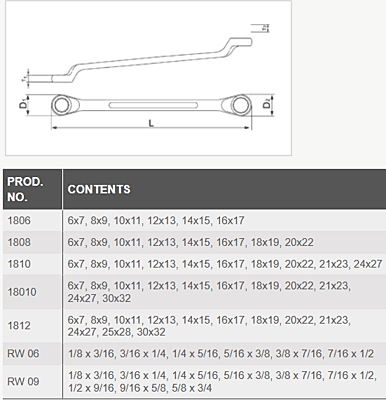Click product number RW 09

pyautogui.click(x=23, y=381)
